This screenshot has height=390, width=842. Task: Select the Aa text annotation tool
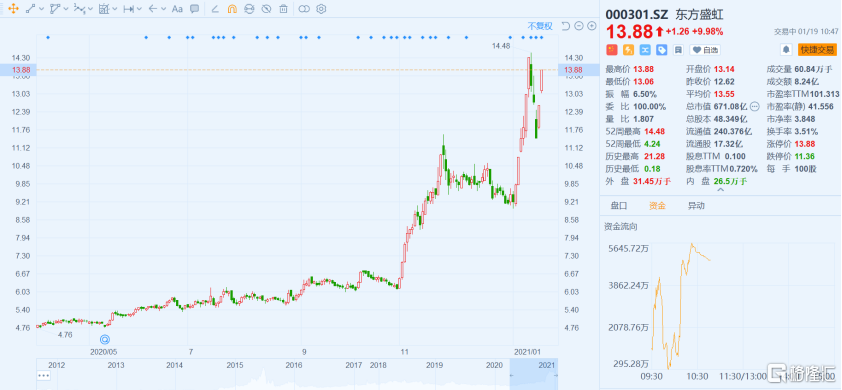tap(177, 9)
